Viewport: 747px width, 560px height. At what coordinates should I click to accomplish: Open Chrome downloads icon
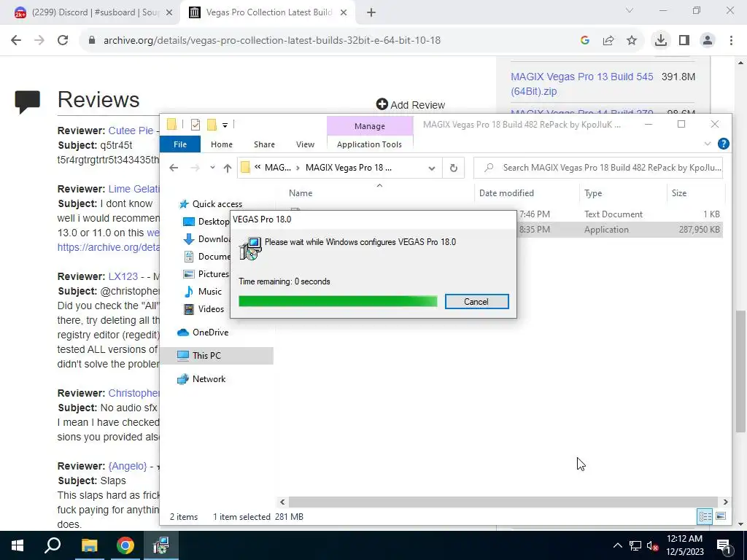pos(661,41)
